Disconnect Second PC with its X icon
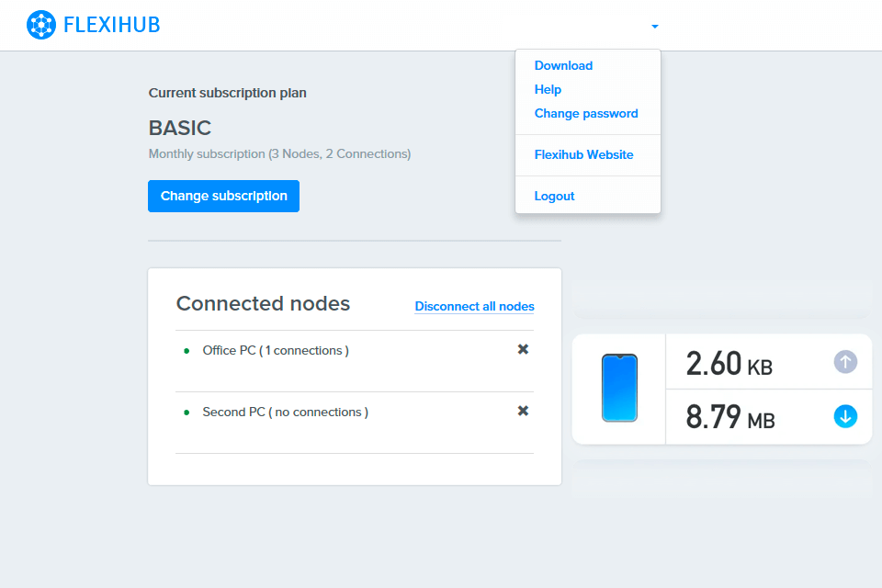Screen dimensions: 882x588 [x=523, y=411]
